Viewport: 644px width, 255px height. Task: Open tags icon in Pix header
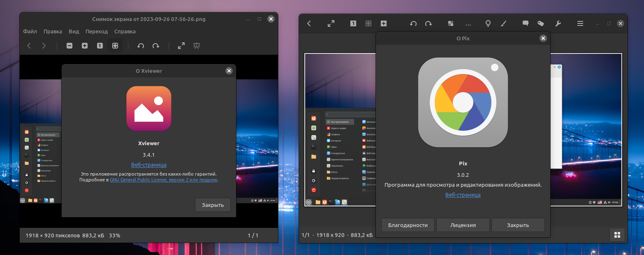click(541, 24)
